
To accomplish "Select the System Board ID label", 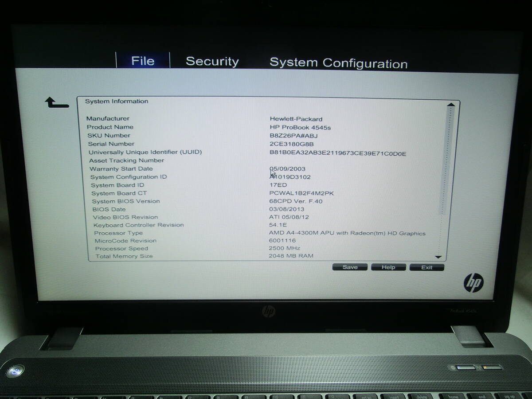I will click(117, 185).
